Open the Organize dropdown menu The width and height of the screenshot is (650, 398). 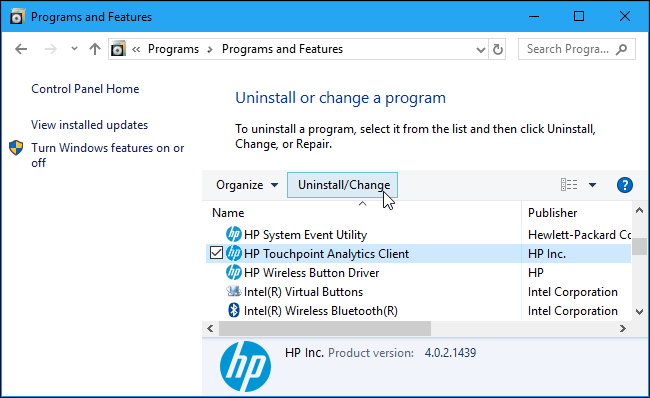(x=247, y=185)
